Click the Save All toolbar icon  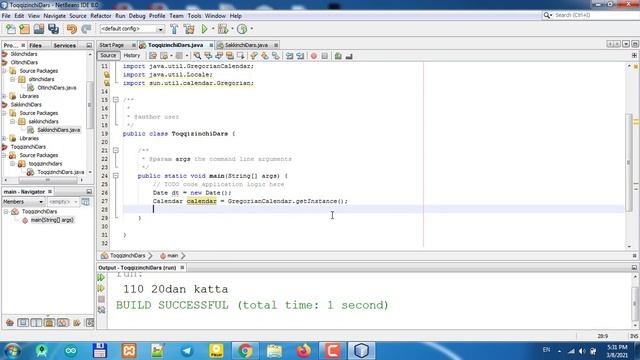[x=53, y=29]
